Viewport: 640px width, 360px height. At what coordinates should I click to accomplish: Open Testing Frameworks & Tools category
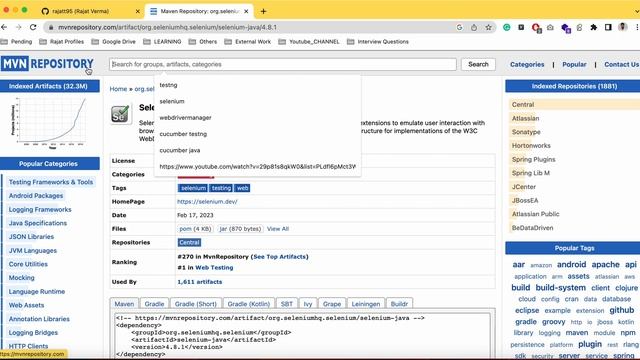point(51,182)
